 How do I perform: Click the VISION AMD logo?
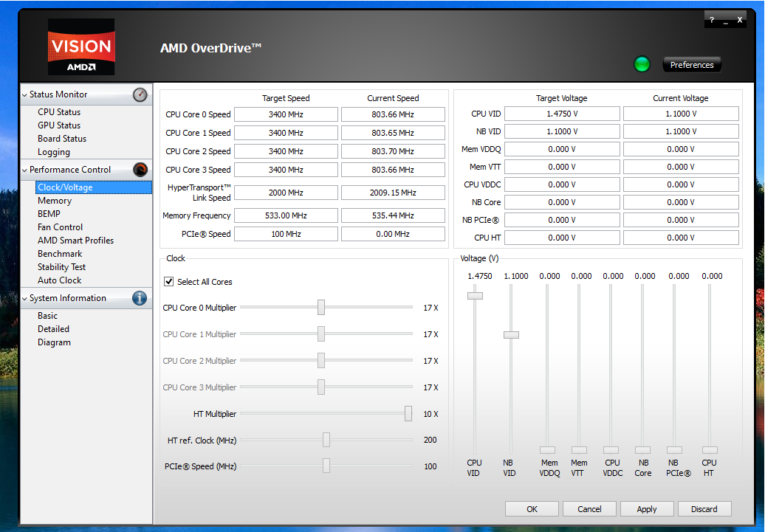pos(81,46)
